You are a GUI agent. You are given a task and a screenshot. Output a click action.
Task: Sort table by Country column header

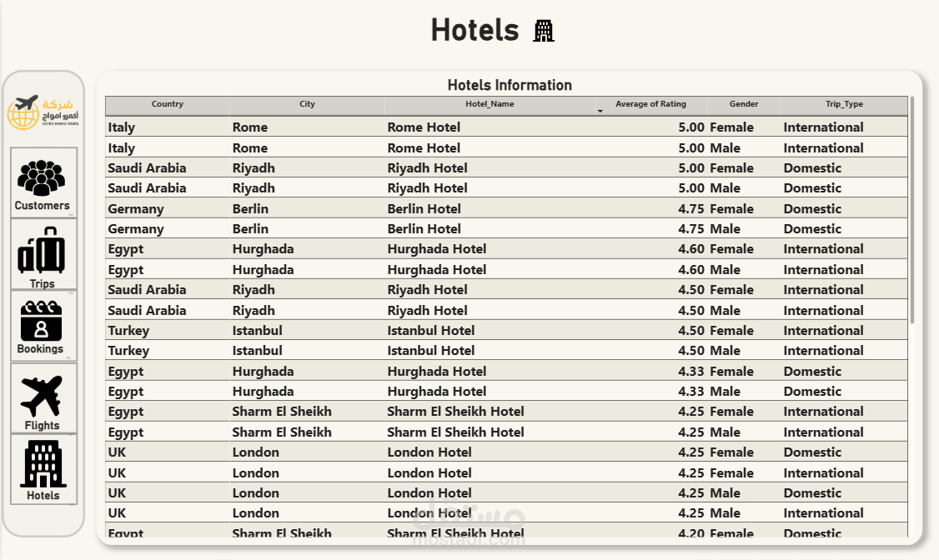pos(168,105)
